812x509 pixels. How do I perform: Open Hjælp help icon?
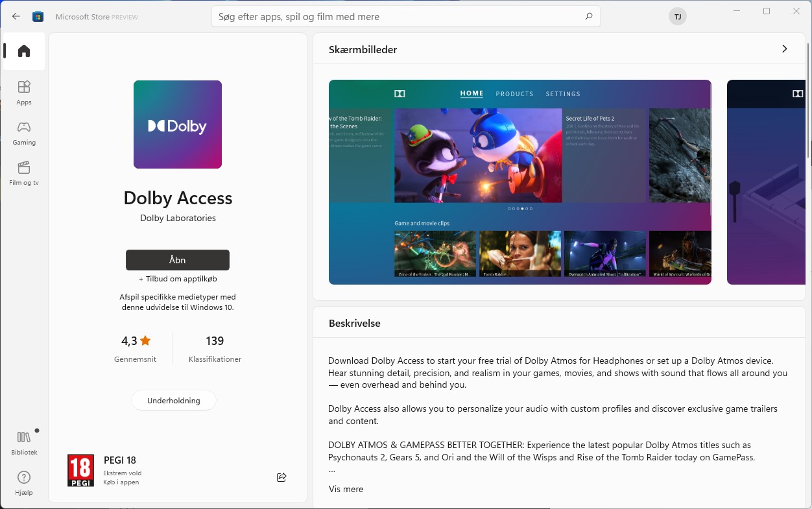point(24,482)
